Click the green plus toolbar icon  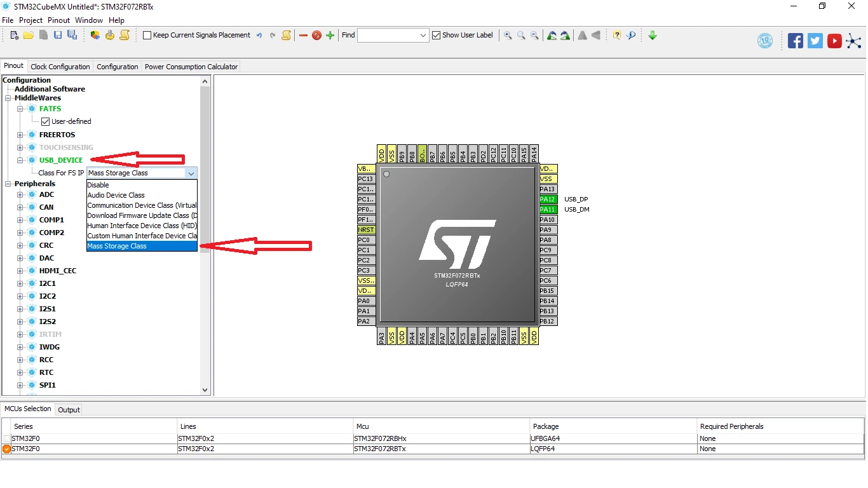(330, 36)
